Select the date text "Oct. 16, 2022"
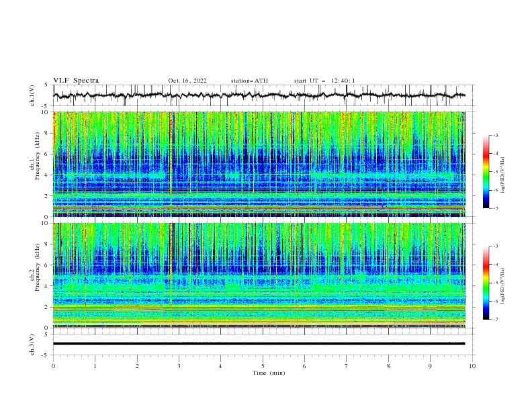The height and width of the screenshot is (411, 532). [x=187, y=81]
